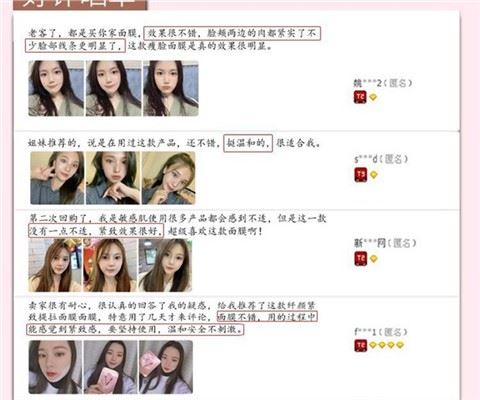480x400 pixels.
Task: Open the first photo in 魏***2's review
Action: point(56,88)
